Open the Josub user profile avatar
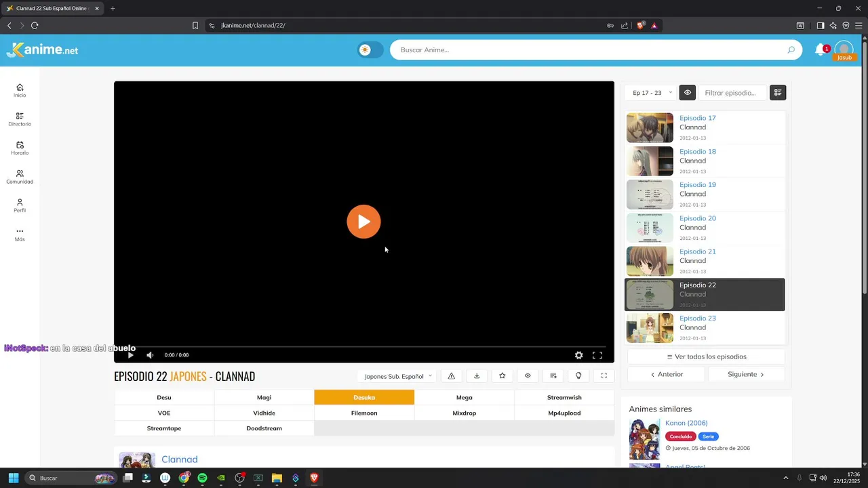The image size is (868, 488). coord(844,50)
